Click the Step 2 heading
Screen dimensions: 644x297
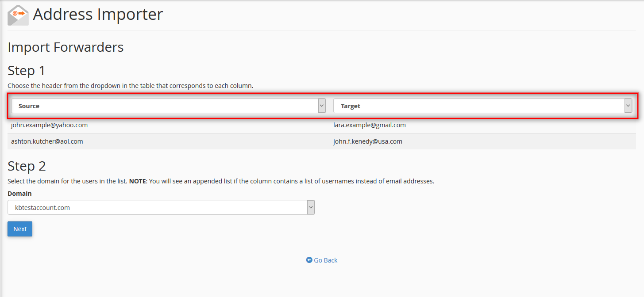point(27,166)
